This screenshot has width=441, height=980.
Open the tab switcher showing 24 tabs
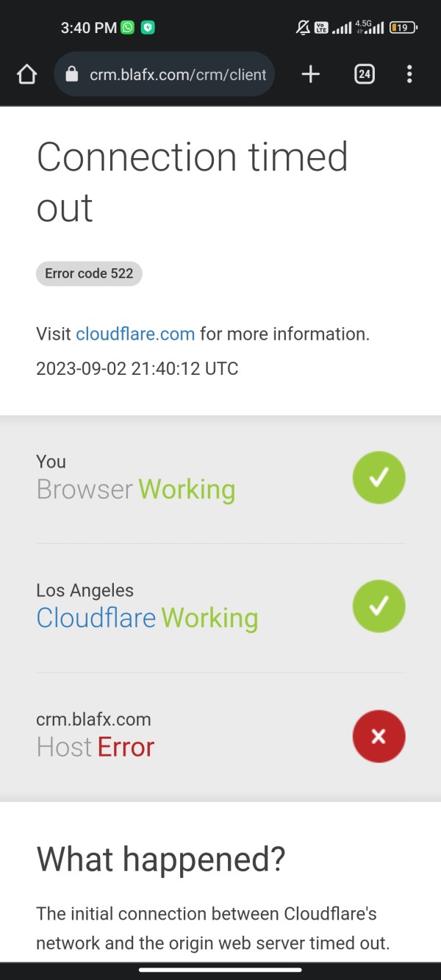pos(365,74)
